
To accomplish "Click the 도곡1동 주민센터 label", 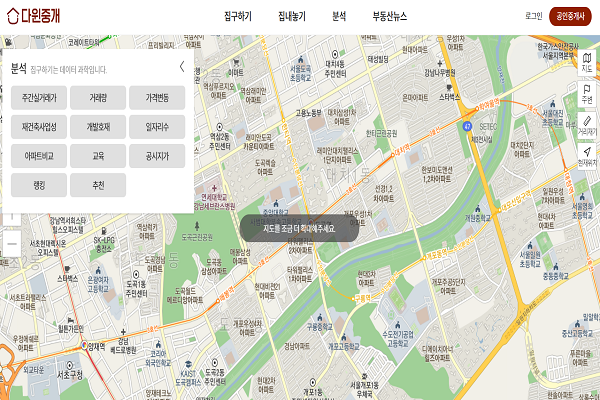I will pyautogui.click(x=137, y=289).
